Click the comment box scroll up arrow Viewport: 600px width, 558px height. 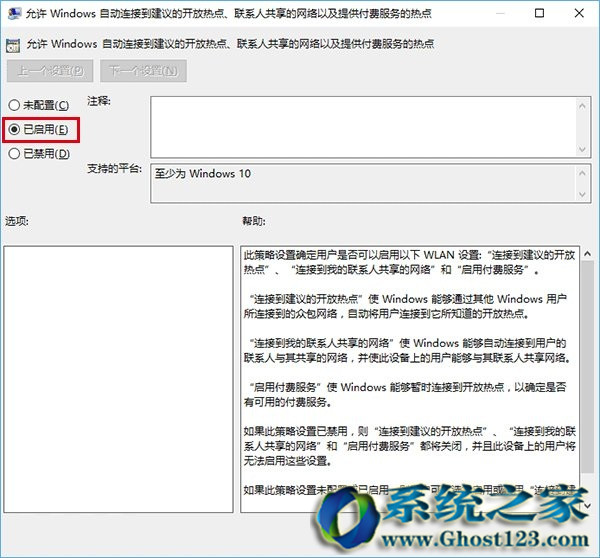[582, 106]
